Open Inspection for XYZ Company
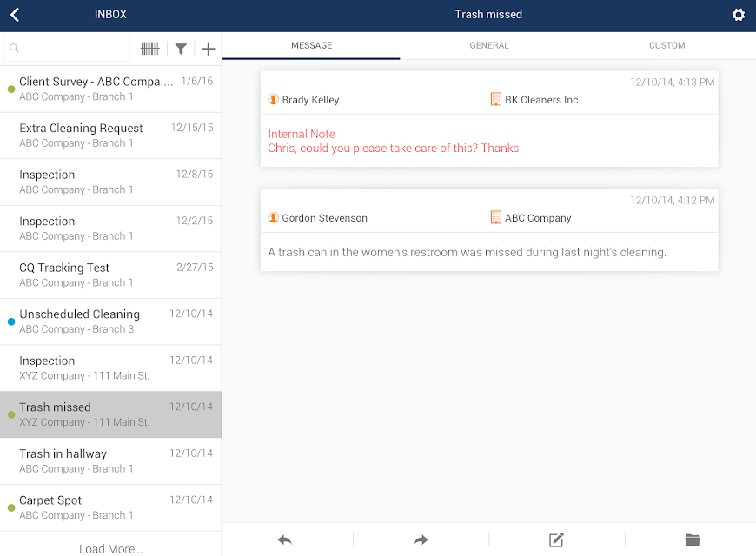Image resolution: width=756 pixels, height=556 pixels. point(111,368)
